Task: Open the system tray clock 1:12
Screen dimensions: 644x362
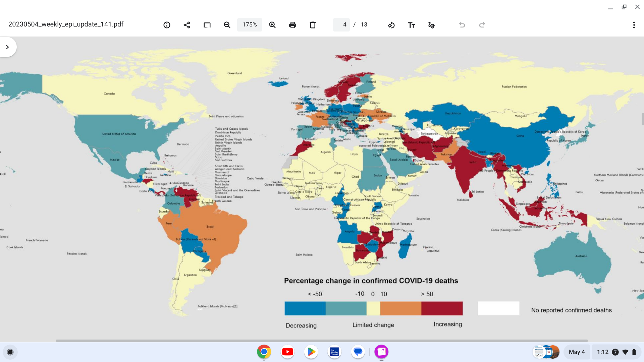Action: (603, 352)
